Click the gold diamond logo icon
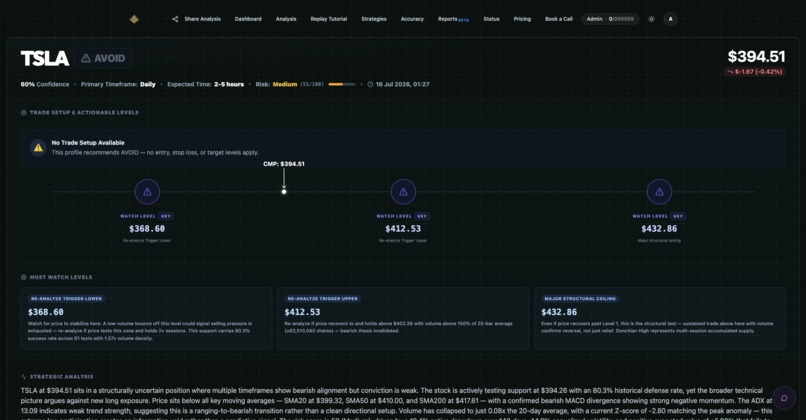Image resolution: width=806 pixels, height=420 pixels. (x=134, y=19)
